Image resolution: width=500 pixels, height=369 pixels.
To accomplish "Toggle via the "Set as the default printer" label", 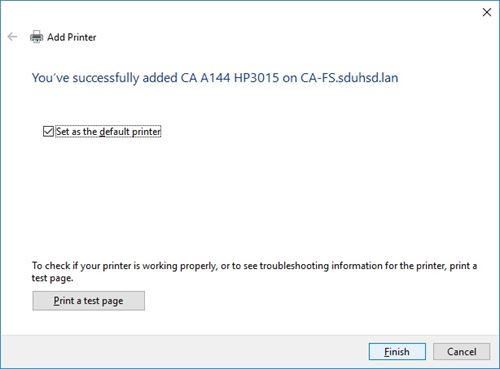I will [108, 131].
